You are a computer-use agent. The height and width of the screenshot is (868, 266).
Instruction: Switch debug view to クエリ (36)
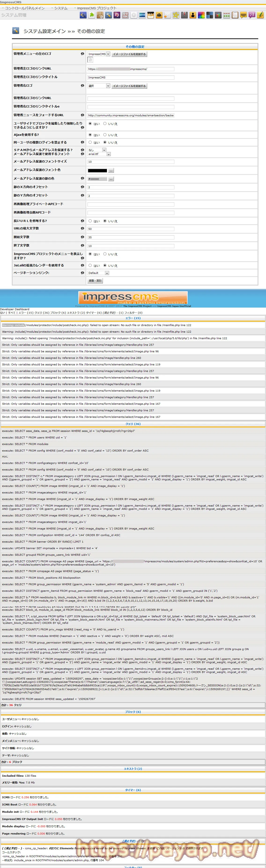tap(42, 313)
